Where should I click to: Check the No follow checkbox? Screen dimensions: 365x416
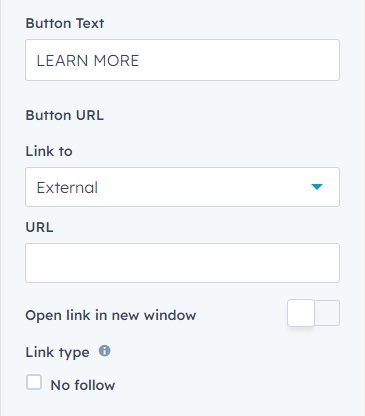click(x=34, y=382)
